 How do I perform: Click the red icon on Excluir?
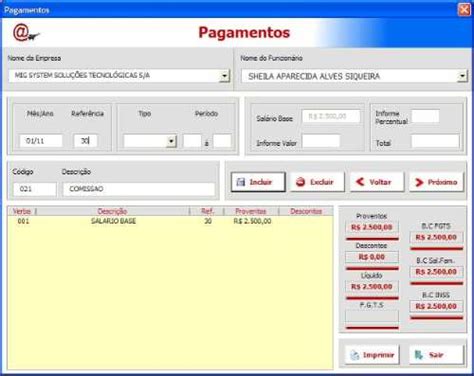(300, 182)
